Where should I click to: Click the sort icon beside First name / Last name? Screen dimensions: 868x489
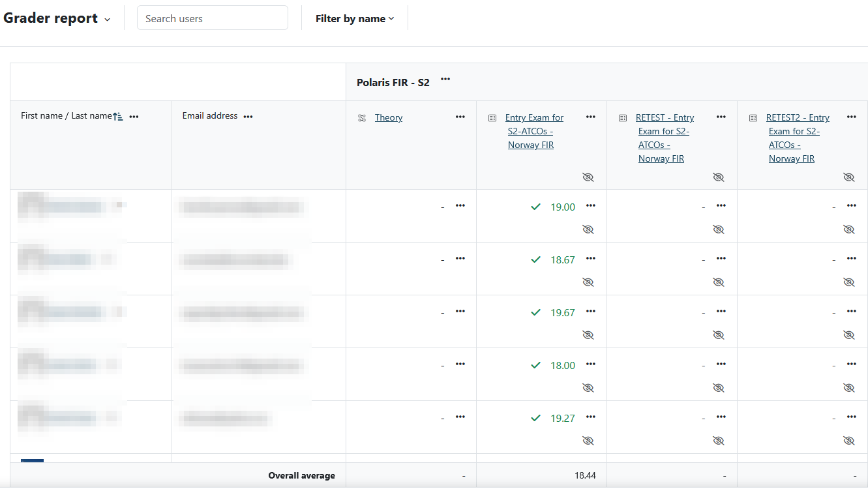pyautogui.click(x=118, y=117)
